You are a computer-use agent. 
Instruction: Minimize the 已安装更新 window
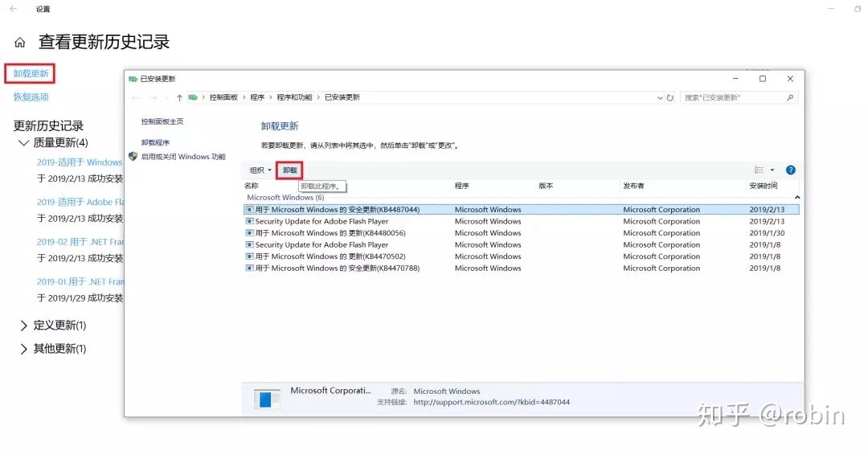(x=735, y=80)
